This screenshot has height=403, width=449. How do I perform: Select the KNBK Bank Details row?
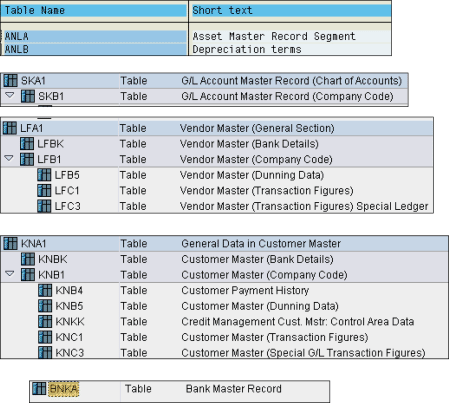(225, 259)
